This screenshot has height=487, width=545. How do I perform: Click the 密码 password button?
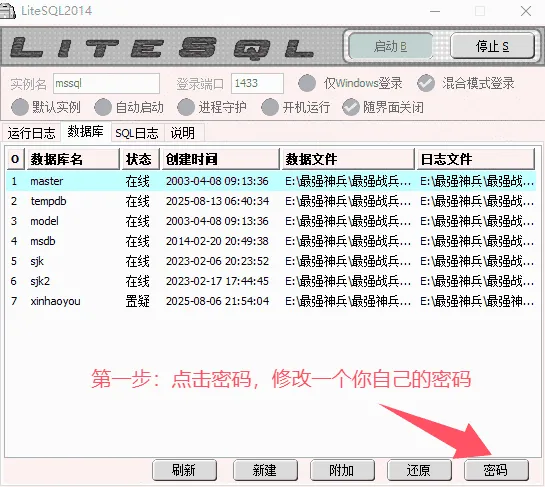[x=496, y=470]
